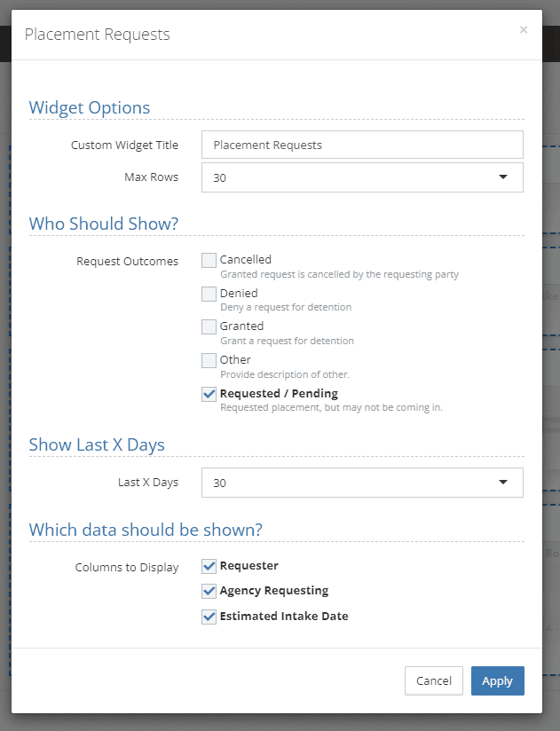Screen dimensions: 560x731
Task: Click the Requested / Pending label text
Action: click(x=279, y=394)
